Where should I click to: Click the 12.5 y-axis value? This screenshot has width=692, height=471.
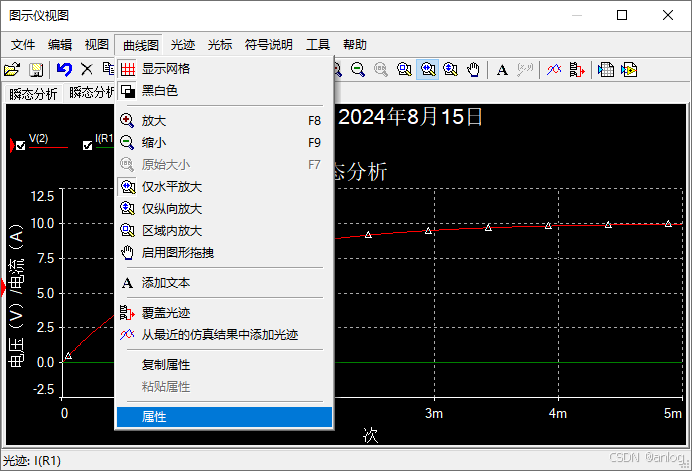coord(42,196)
